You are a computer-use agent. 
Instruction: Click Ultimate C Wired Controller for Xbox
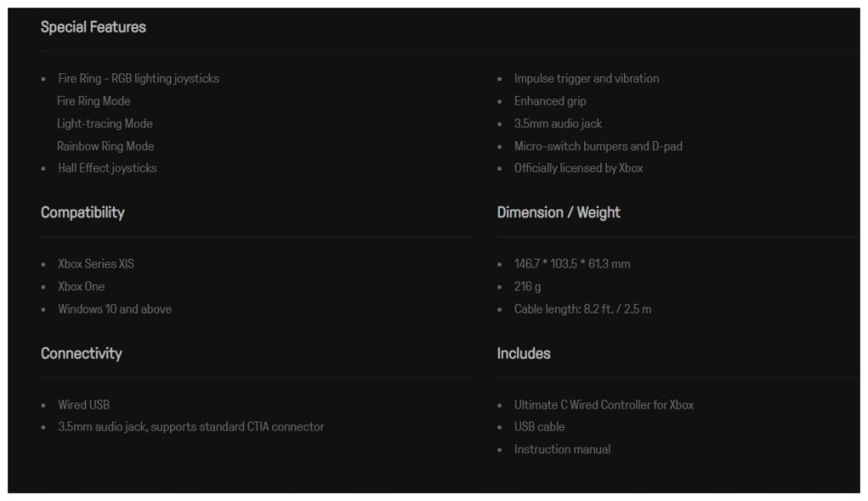click(x=604, y=405)
